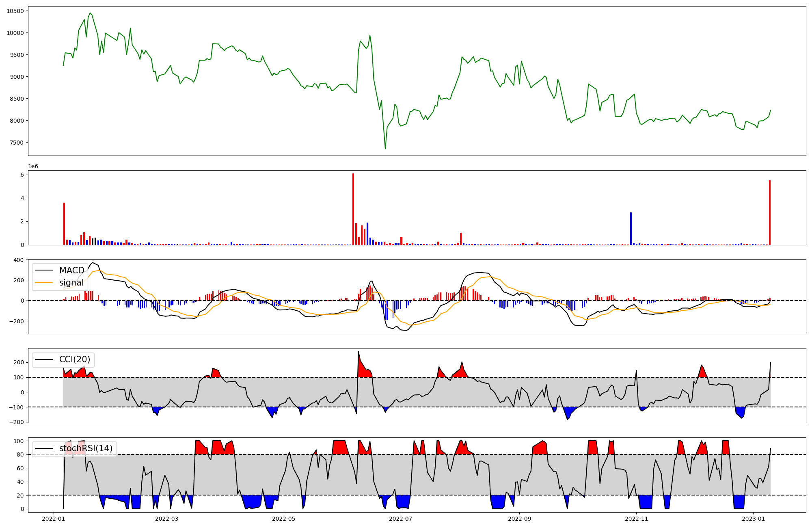Click the tallest red volume bar
Screen dimensions: 812x528
pos(353,209)
